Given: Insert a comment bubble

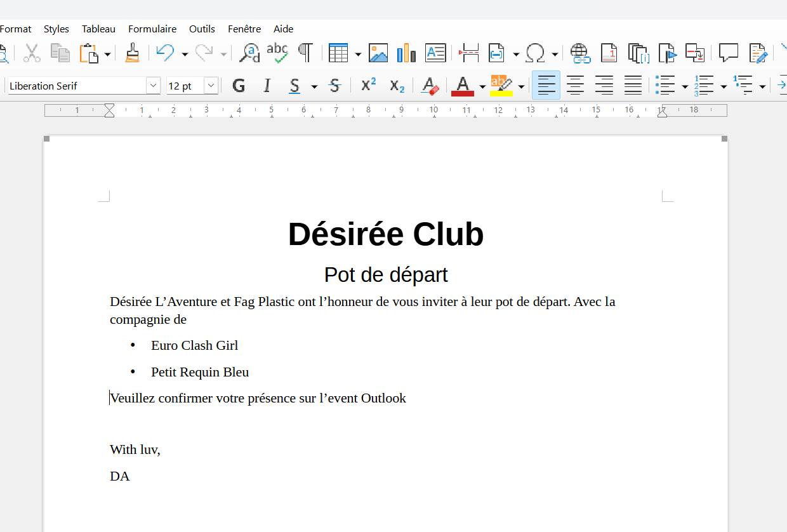Looking at the screenshot, I should [x=728, y=53].
